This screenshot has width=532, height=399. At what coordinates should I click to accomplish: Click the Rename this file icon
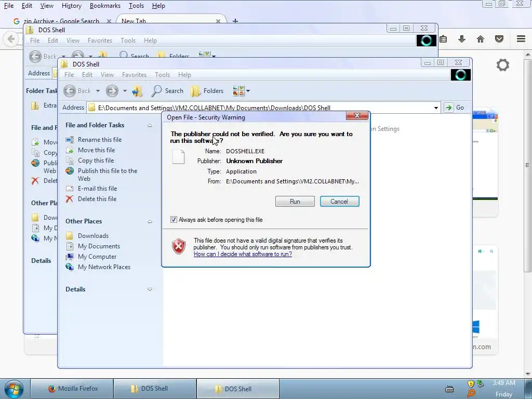70,139
